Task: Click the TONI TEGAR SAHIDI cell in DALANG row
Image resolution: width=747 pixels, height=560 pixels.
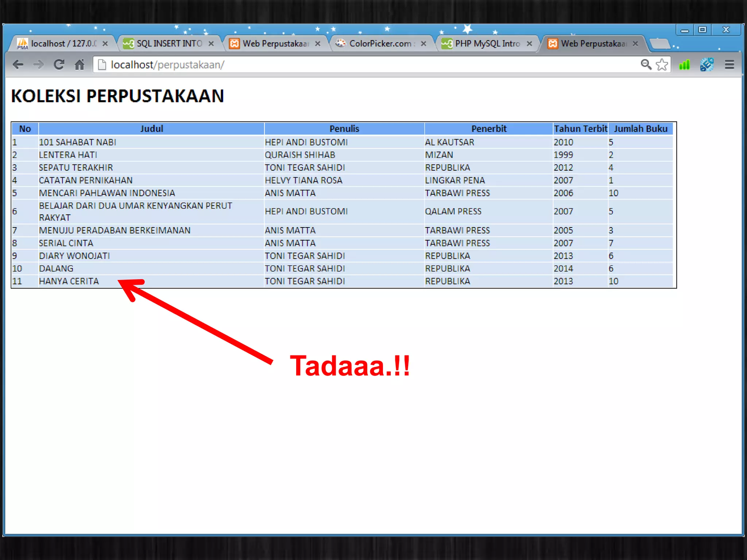Action: (344, 269)
